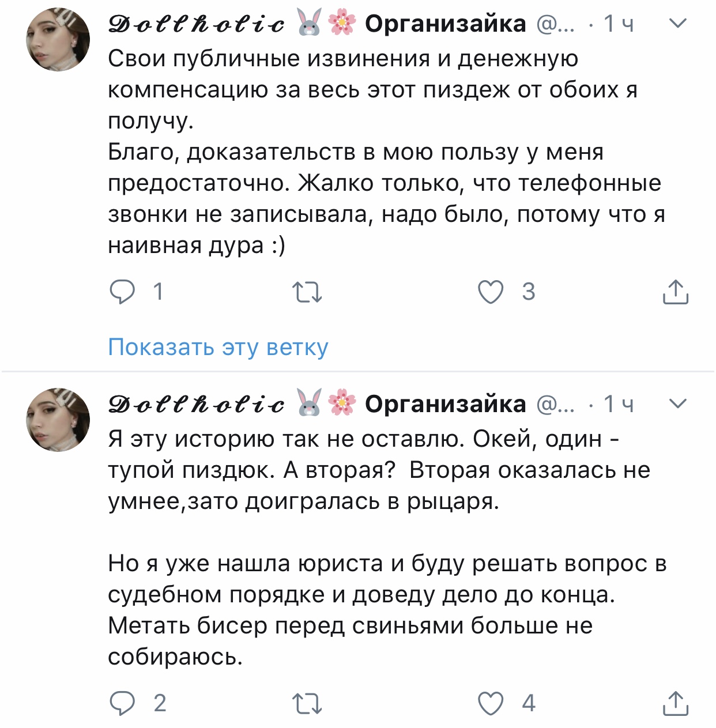Retweet the second tweet
The height and width of the screenshot is (728, 716).
[307, 703]
